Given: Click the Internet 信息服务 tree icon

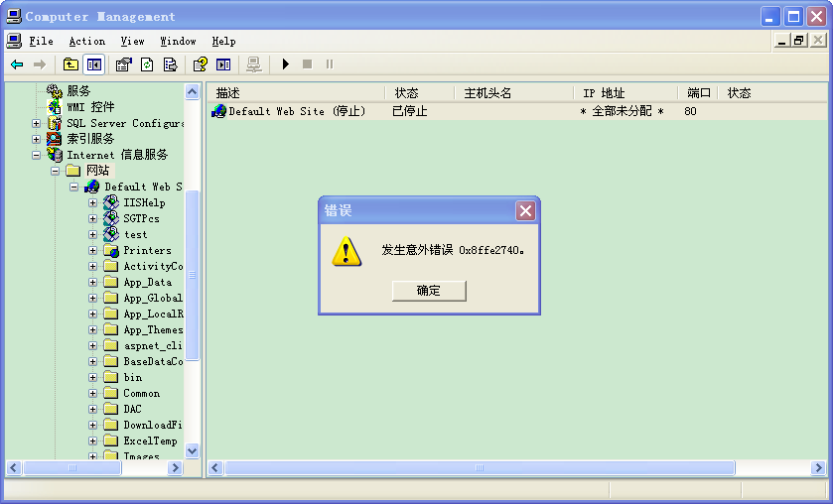Looking at the screenshot, I should pos(55,155).
